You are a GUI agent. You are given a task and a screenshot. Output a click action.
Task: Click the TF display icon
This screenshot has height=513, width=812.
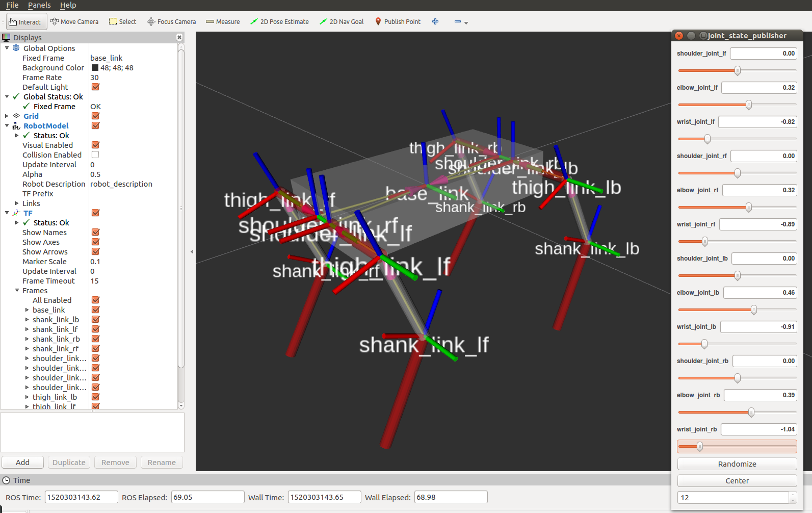click(16, 213)
